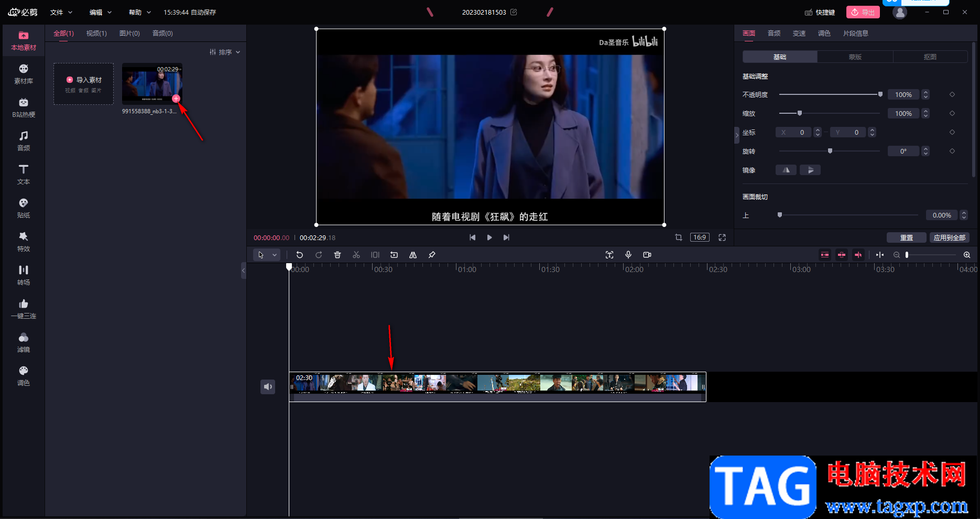Screen dimensions: 980x519
Task: Collapse the right properties panel handle
Action: [737, 135]
